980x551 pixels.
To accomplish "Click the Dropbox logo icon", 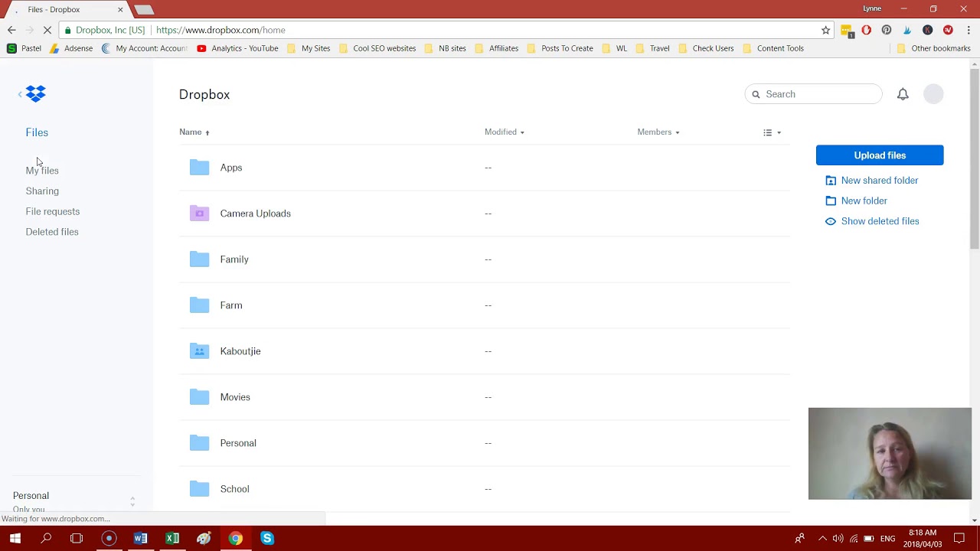I will (x=35, y=93).
